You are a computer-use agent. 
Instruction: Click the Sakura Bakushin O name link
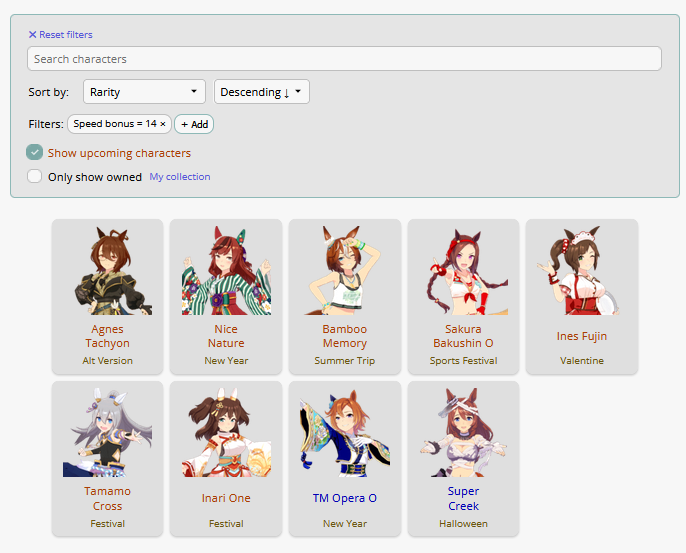[463, 336]
